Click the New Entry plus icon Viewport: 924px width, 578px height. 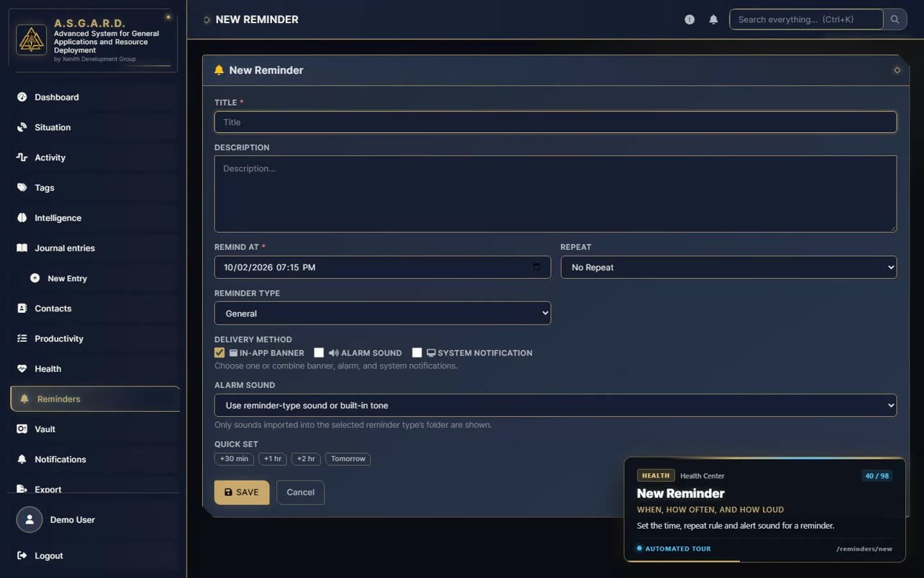[35, 278]
